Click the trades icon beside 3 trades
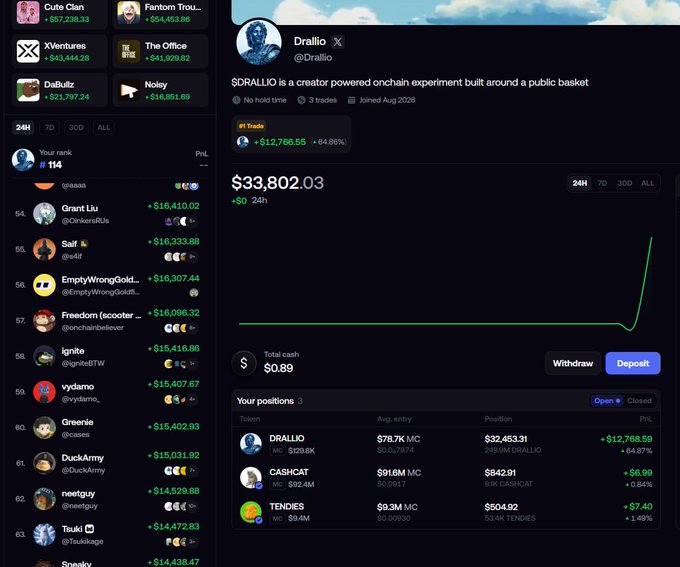Image resolution: width=680 pixels, height=567 pixels. coord(301,100)
